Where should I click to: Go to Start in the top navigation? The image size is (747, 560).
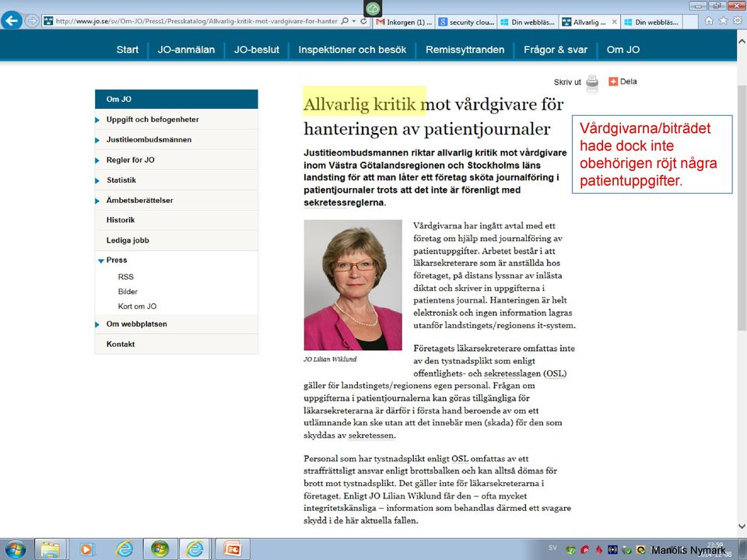(127, 50)
